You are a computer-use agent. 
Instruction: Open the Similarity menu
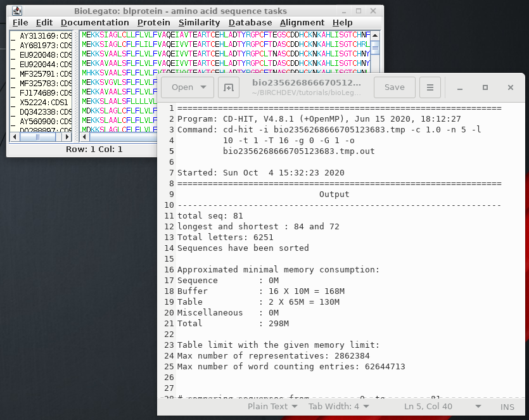tap(199, 23)
